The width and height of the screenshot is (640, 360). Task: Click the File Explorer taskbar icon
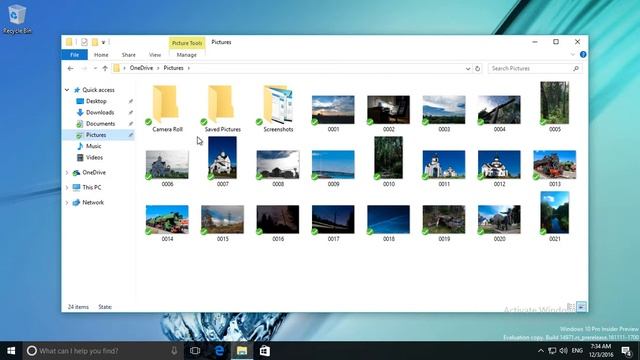[x=242, y=351]
